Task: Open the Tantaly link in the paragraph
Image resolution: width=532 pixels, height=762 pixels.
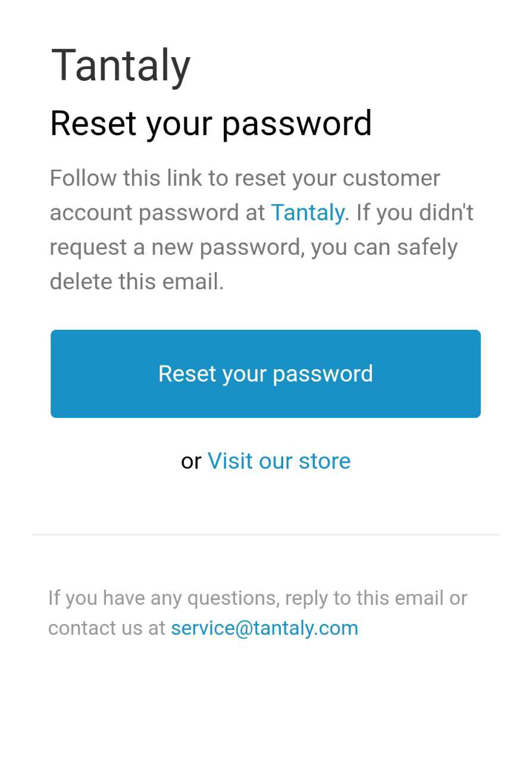Action: (x=308, y=213)
